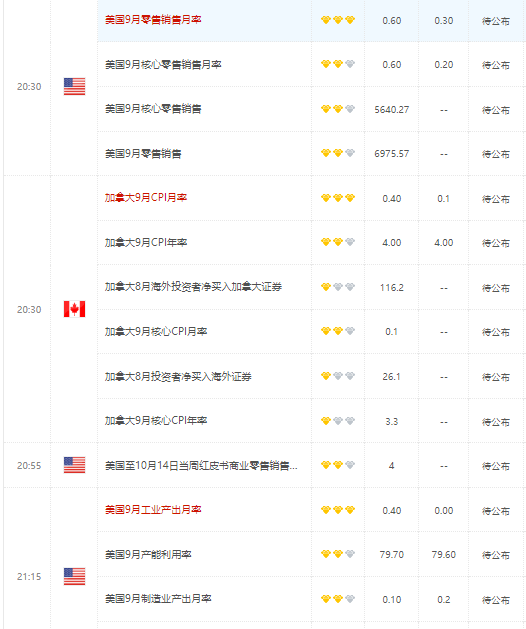This screenshot has width=526, height=629.
Task: Click forecast 4.00 in 加拿大9月CPI年率 row
Action: tap(443, 243)
